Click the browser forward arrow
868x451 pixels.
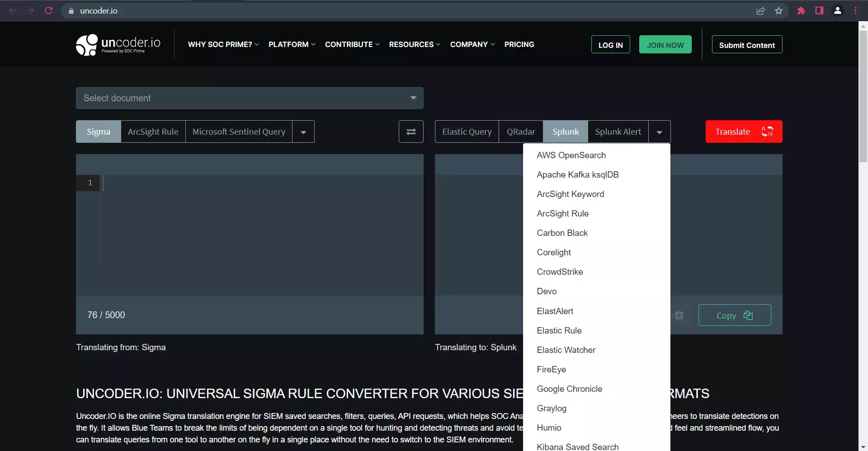coord(31,10)
